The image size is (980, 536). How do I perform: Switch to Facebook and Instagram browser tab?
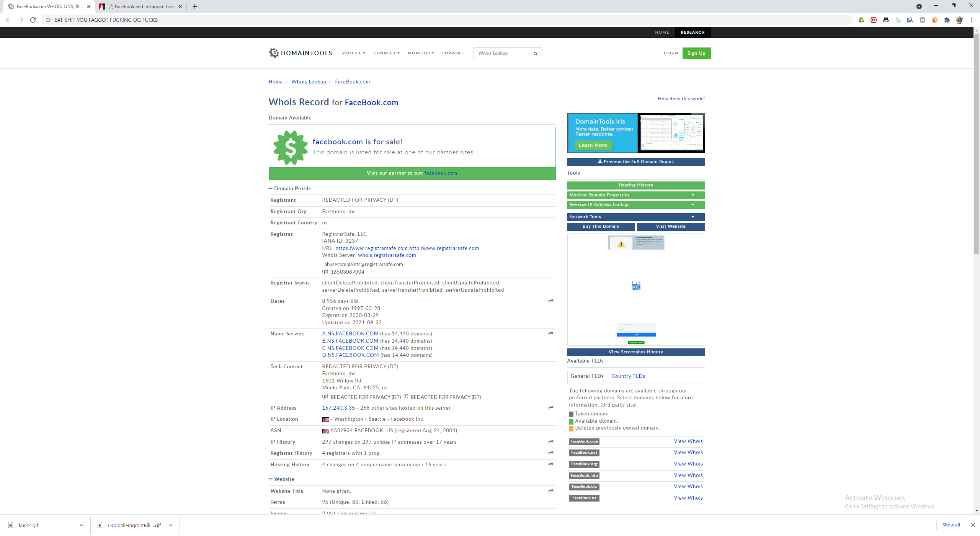141,7
